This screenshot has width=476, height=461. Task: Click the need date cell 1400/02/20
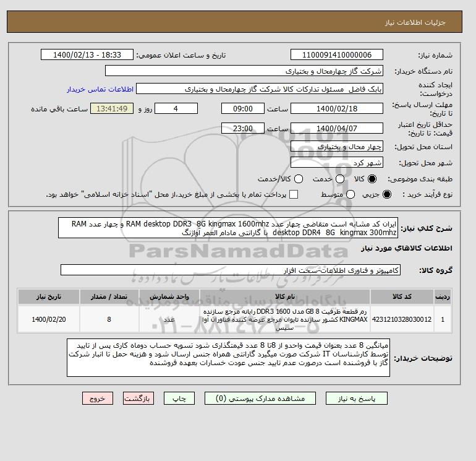[49, 319]
